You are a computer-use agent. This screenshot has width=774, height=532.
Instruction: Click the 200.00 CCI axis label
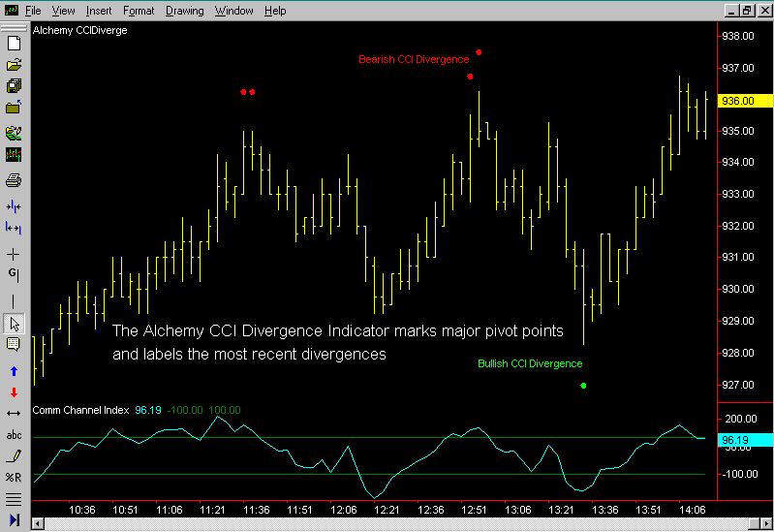(740, 419)
